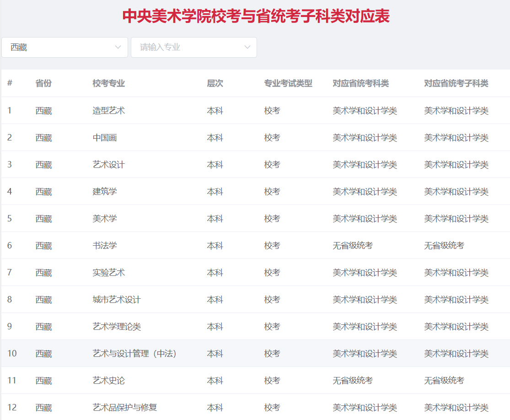Select the 中国画 major cell
Screen dimensions: 510x420
[105, 138]
